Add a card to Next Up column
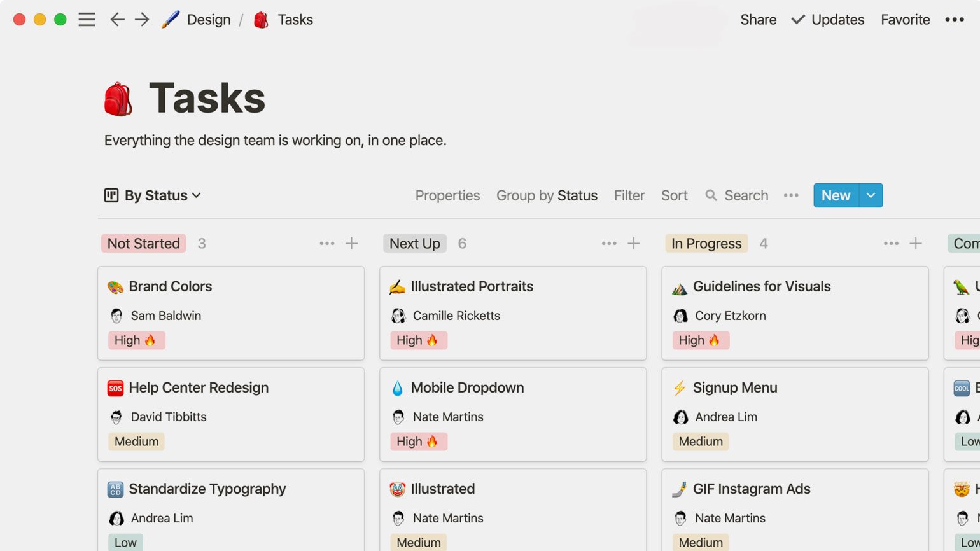 tap(634, 243)
